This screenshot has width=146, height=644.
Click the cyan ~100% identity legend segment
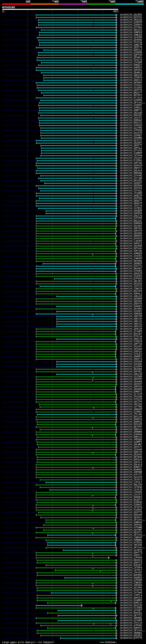[x=130, y=4]
